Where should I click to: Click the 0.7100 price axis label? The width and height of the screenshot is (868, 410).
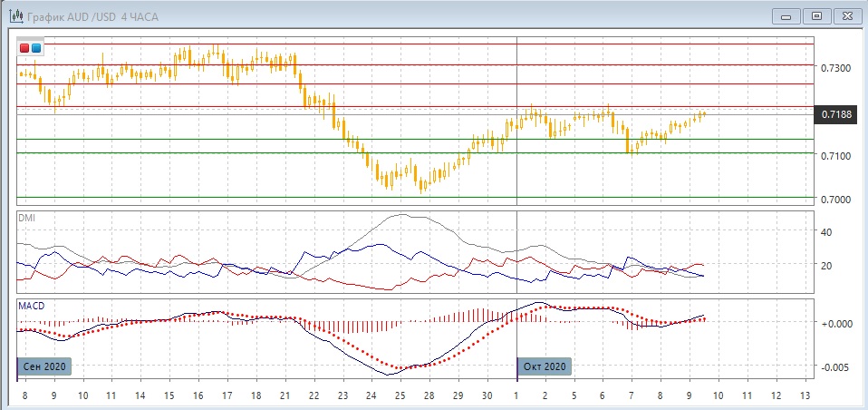coord(835,156)
